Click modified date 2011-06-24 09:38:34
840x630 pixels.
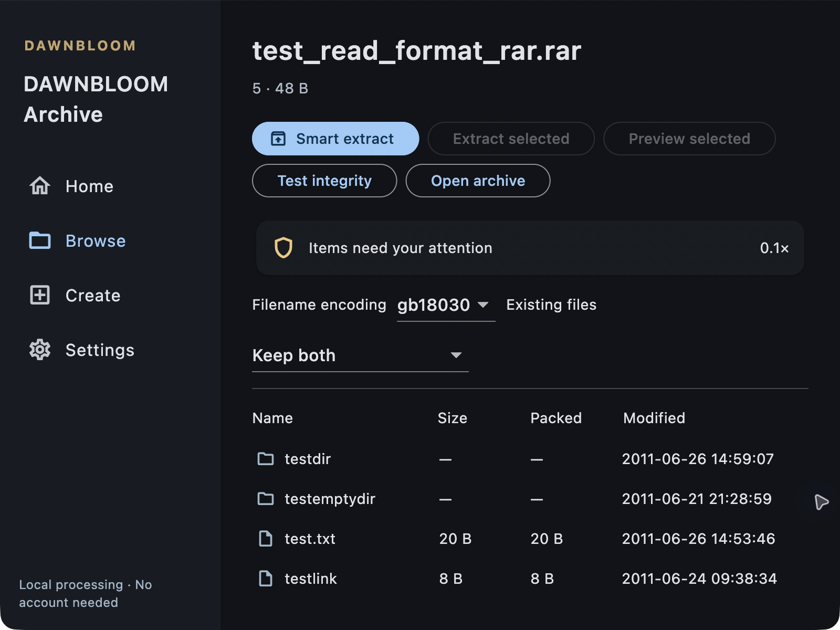pyautogui.click(x=699, y=579)
